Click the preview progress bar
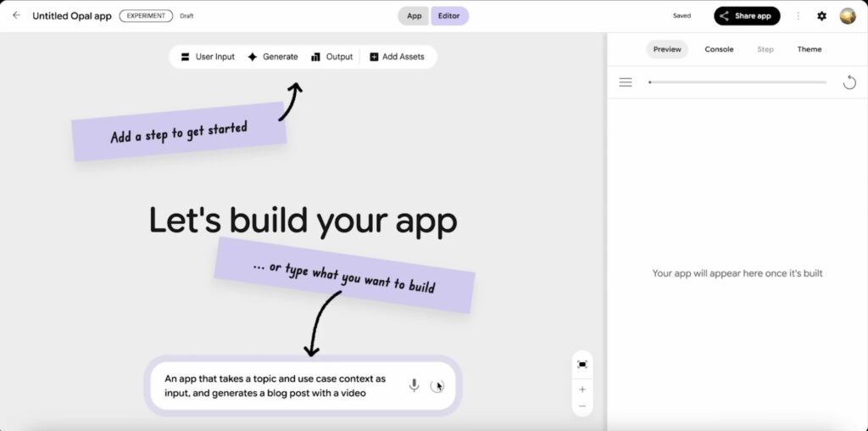This screenshot has width=868, height=431. [737, 82]
